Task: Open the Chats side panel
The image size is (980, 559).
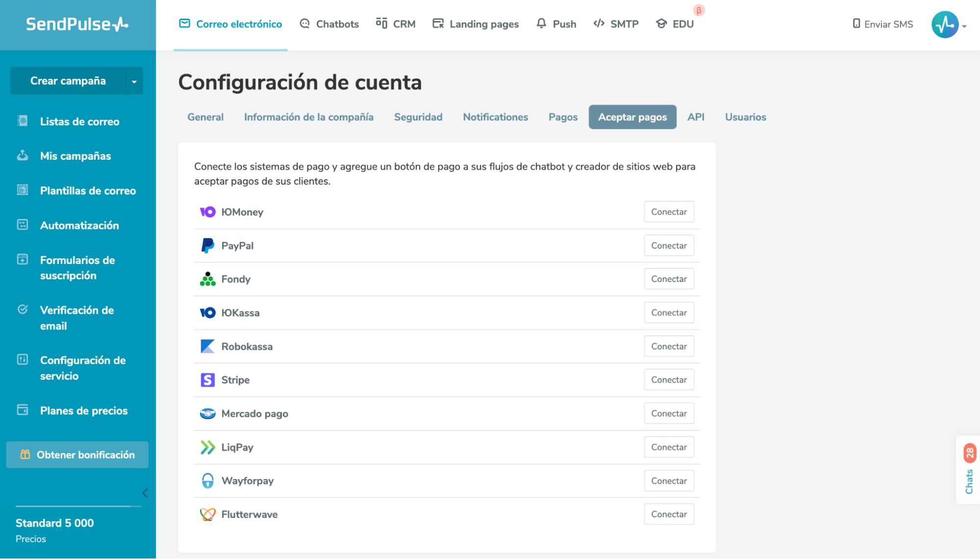Action: click(x=969, y=469)
